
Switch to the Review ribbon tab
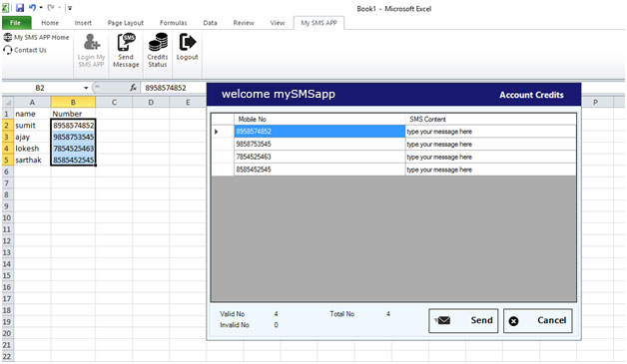(x=244, y=23)
